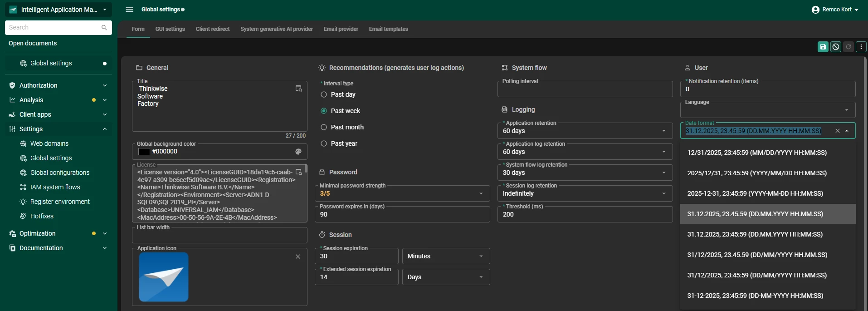Open the Web domains menu item
868x311 pixels.
tap(49, 143)
